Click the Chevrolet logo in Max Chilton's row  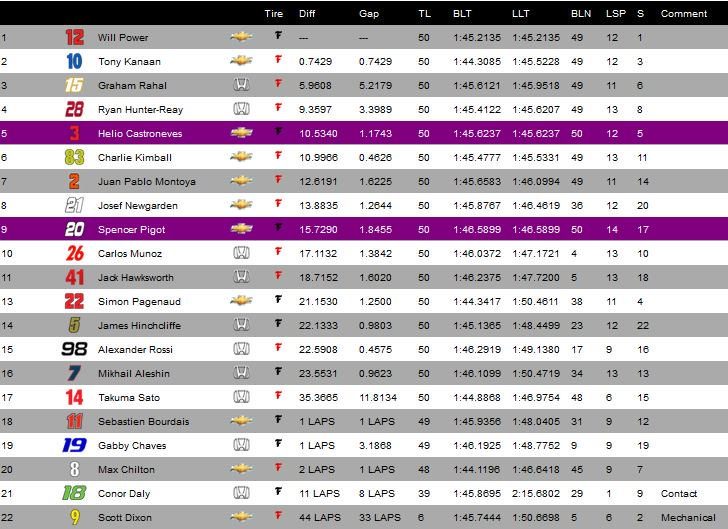click(241, 468)
